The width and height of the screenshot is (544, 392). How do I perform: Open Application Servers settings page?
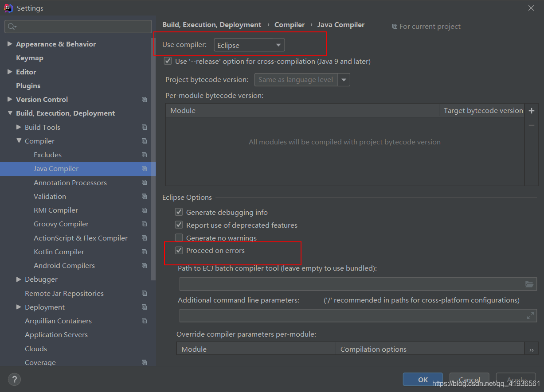[56, 335]
